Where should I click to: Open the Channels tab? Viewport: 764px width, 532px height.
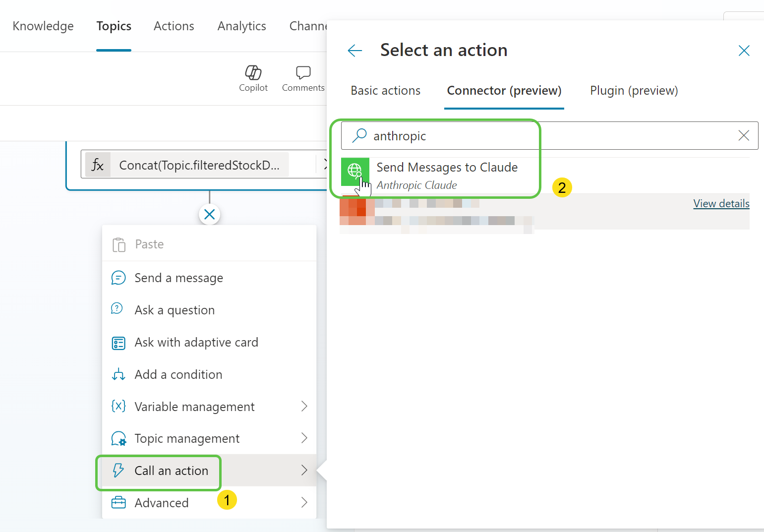click(308, 26)
